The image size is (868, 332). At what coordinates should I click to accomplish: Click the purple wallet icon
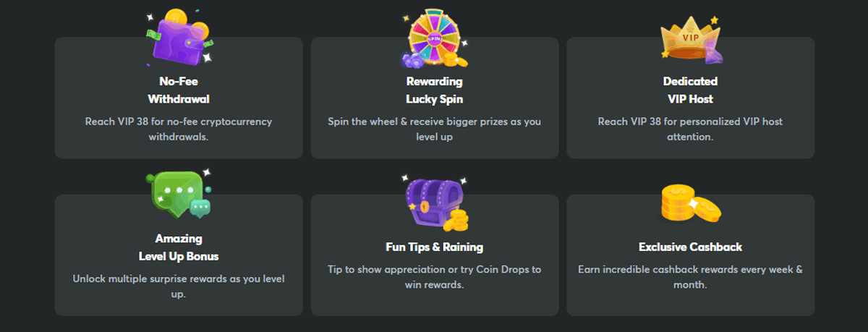(x=179, y=36)
